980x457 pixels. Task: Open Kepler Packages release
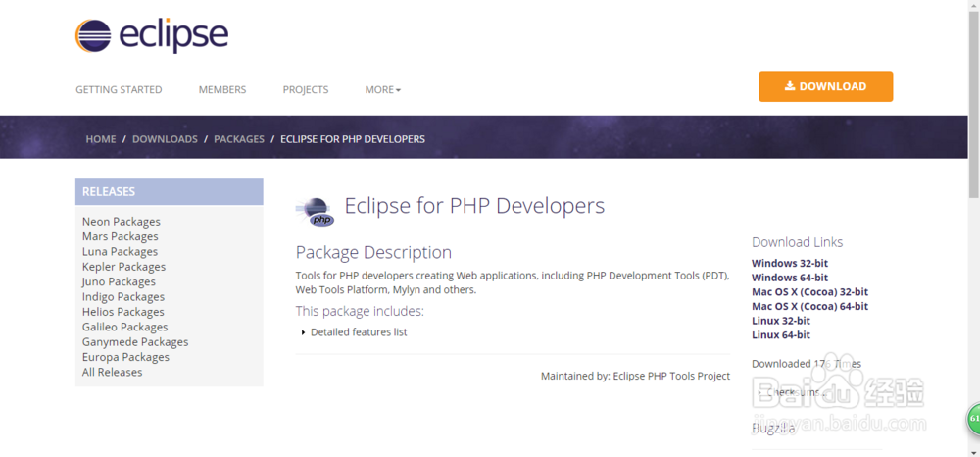tap(123, 267)
